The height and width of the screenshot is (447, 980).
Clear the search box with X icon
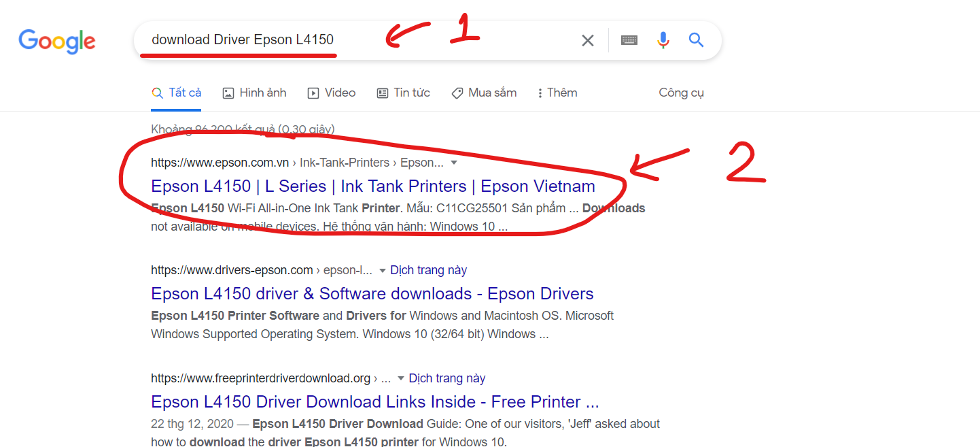(588, 41)
